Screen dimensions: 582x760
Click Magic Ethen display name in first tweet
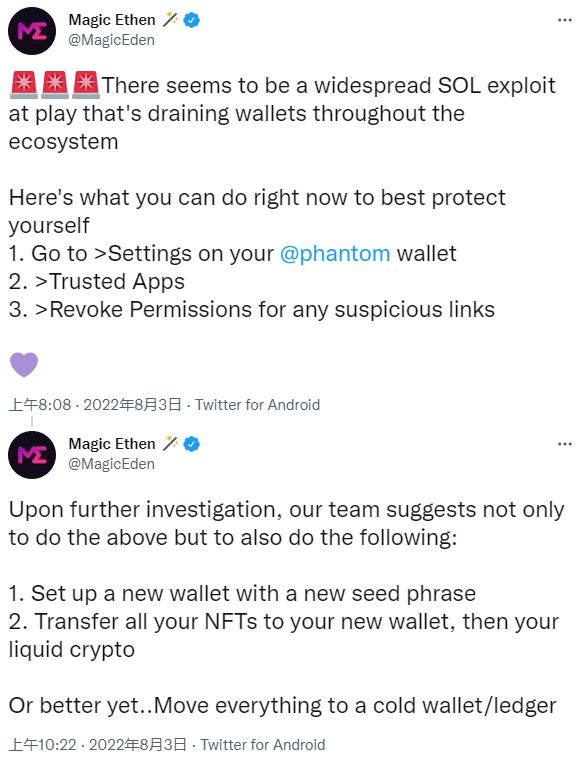[x=112, y=20]
